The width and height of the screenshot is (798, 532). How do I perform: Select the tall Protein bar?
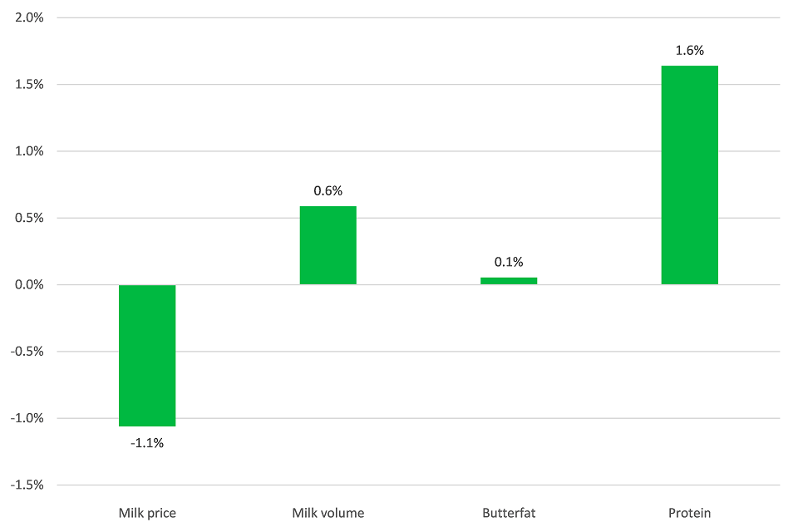click(689, 175)
